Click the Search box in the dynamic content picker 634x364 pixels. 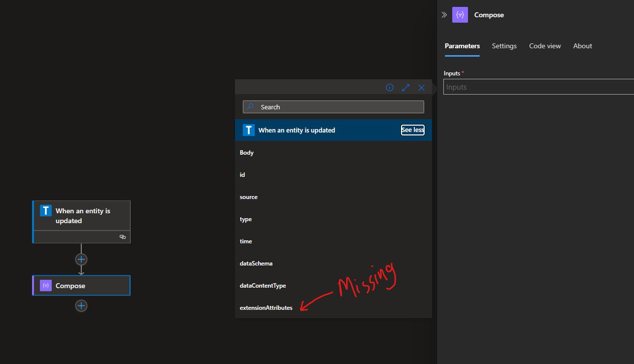(x=333, y=107)
